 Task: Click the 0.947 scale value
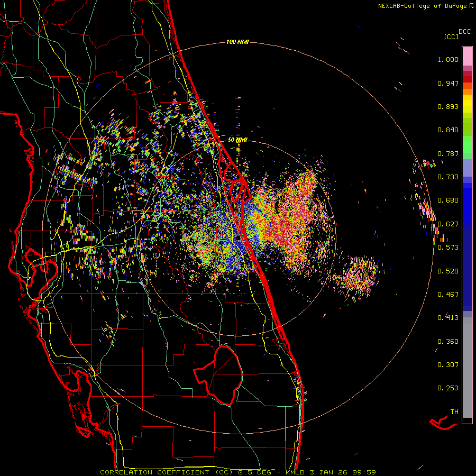pos(448,83)
